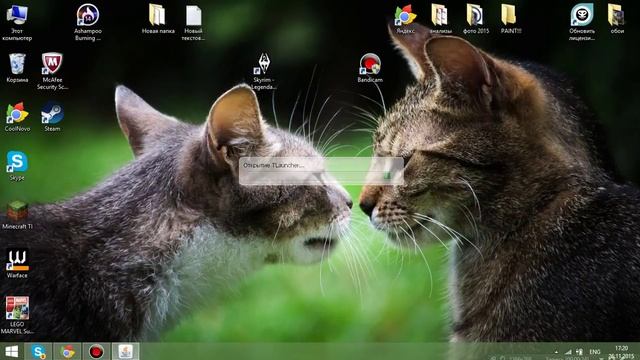
Task: Open the network signal tray icon
Action: (568, 351)
